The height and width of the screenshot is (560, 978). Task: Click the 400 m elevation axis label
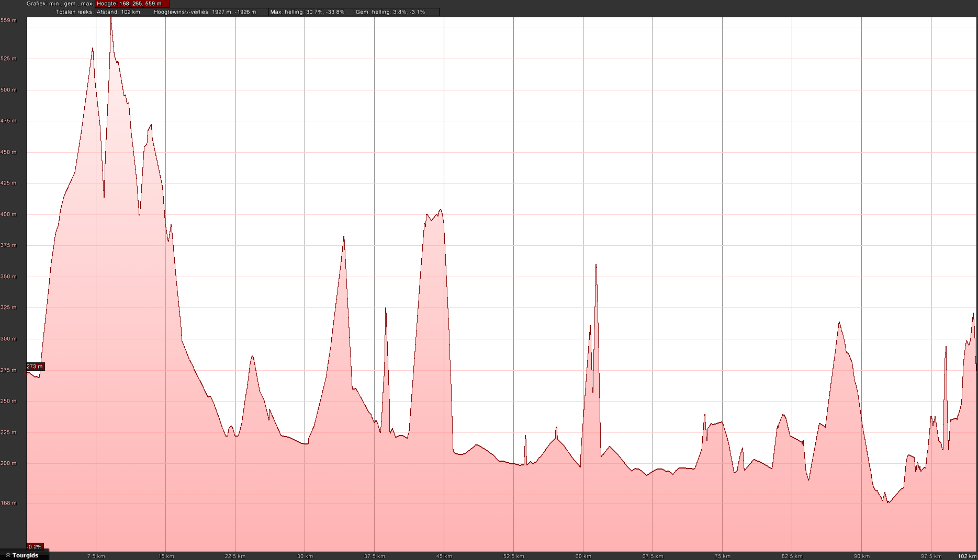[x=9, y=214]
